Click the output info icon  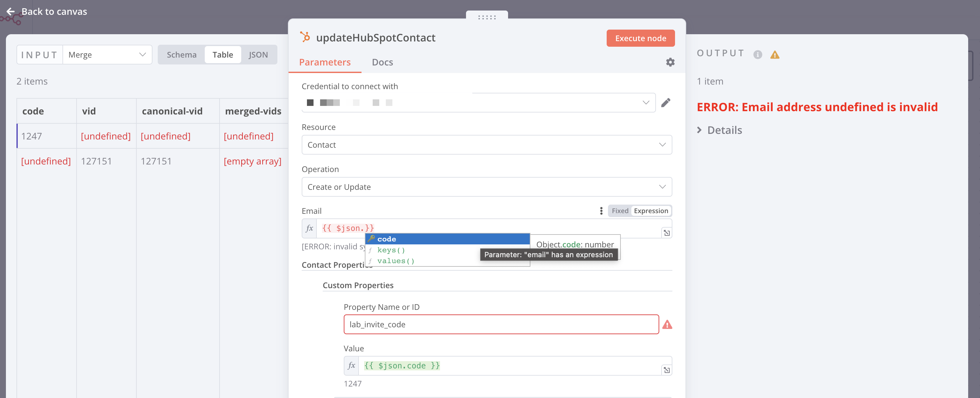point(758,55)
